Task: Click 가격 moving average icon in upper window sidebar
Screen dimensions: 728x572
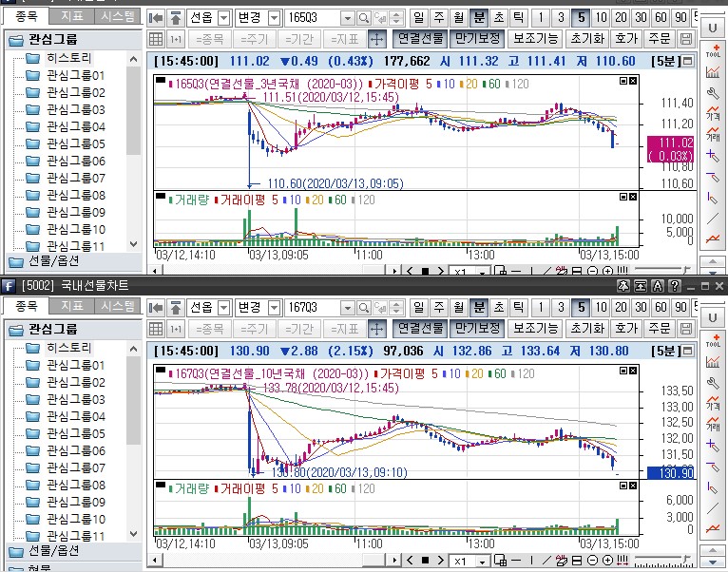Action: coord(713,113)
